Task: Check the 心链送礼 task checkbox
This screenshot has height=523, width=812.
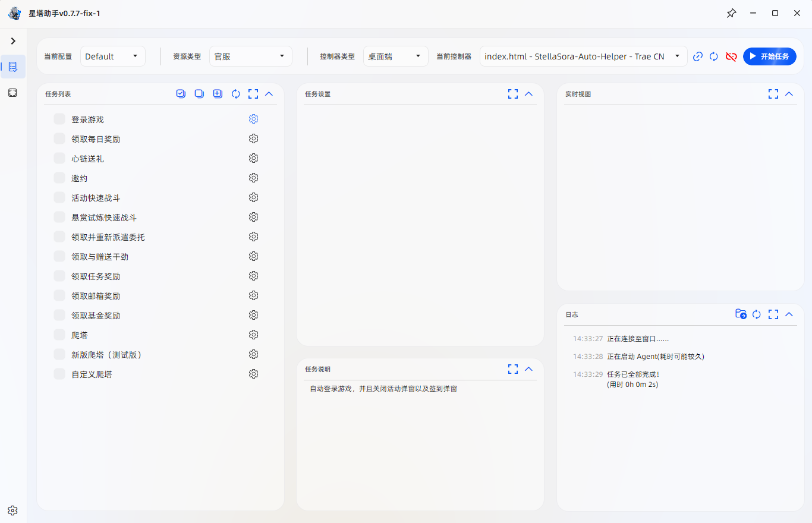Action: coord(59,158)
